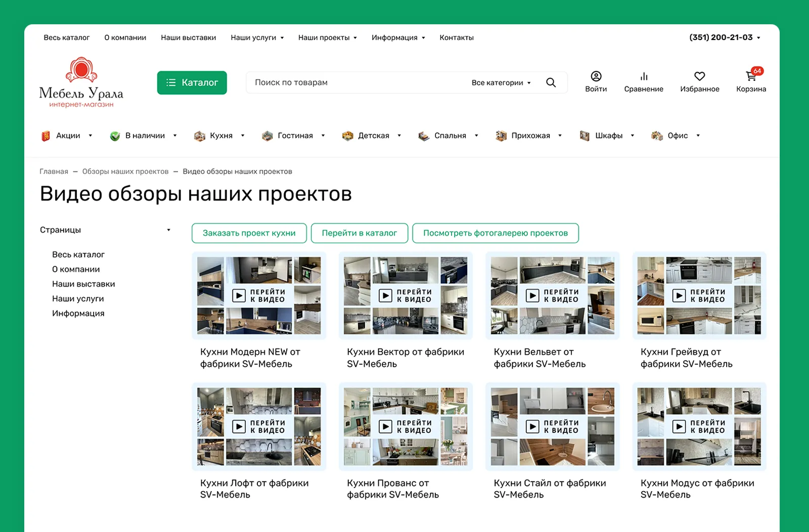Image resolution: width=809 pixels, height=532 pixels.
Task: Click the В наличии checkmark icon
Action: pos(115,136)
